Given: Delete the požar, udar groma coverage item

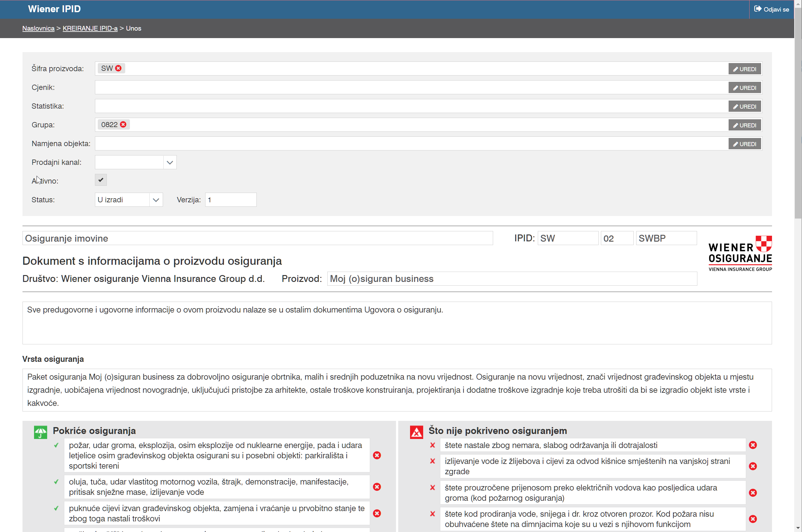Looking at the screenshot, I should pyautogui.click(x=377, y=455).
